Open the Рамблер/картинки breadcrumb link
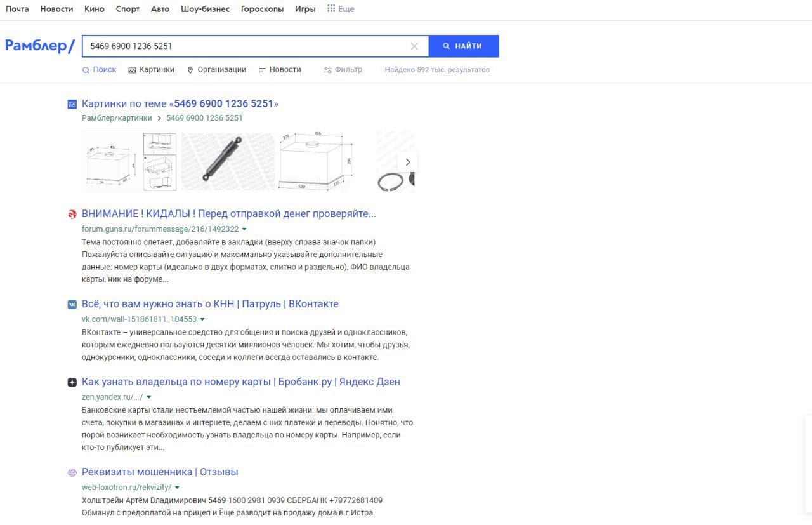 117,118
